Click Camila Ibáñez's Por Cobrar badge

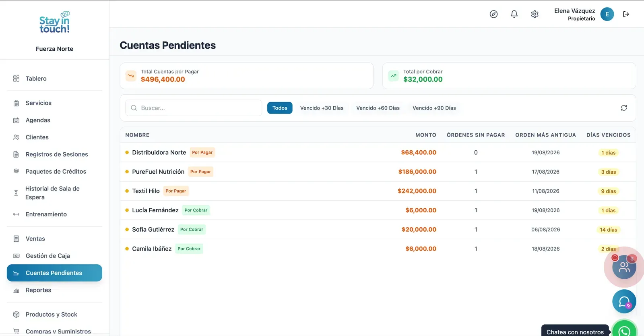pos(189,249)
